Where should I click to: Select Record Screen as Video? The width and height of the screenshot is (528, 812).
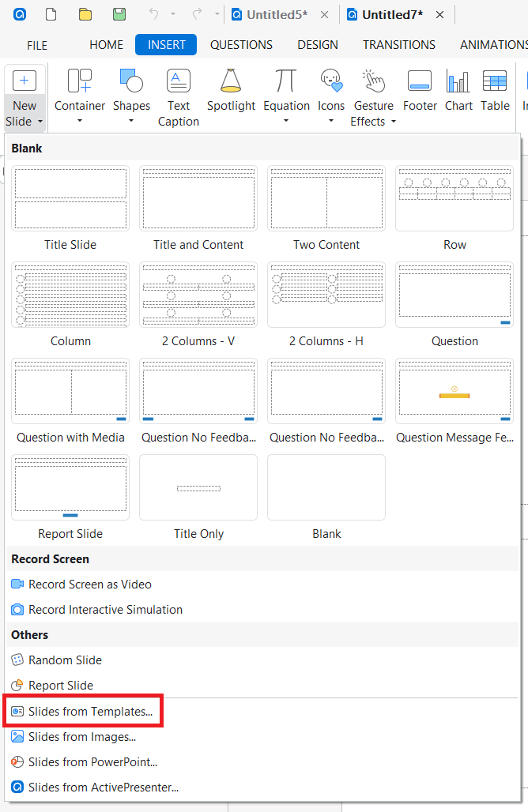pyautogui.click(x=262, y=585)
